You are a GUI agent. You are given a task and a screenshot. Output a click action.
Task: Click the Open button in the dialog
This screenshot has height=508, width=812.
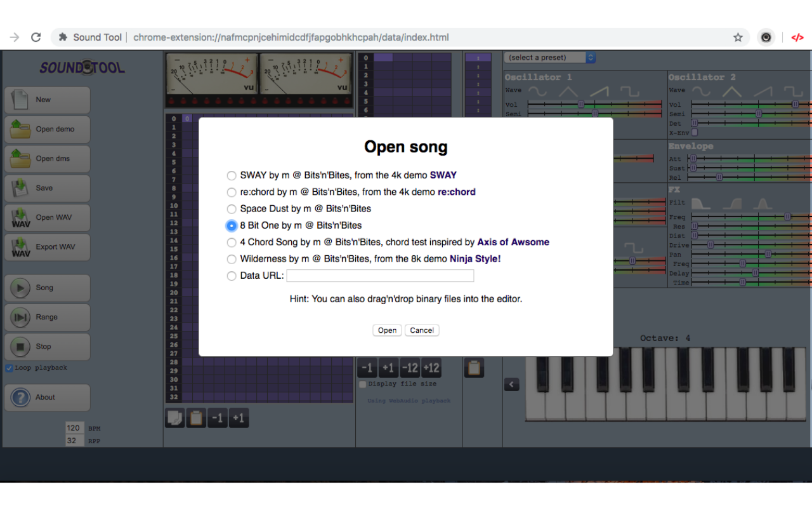tap(387, 330)
